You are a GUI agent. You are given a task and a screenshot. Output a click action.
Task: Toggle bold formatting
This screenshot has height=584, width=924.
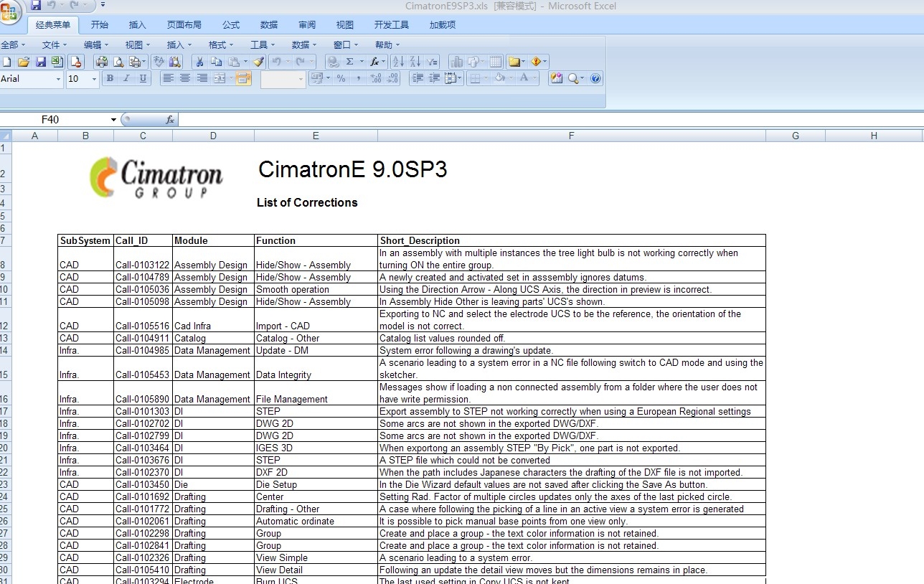point(110,78)
